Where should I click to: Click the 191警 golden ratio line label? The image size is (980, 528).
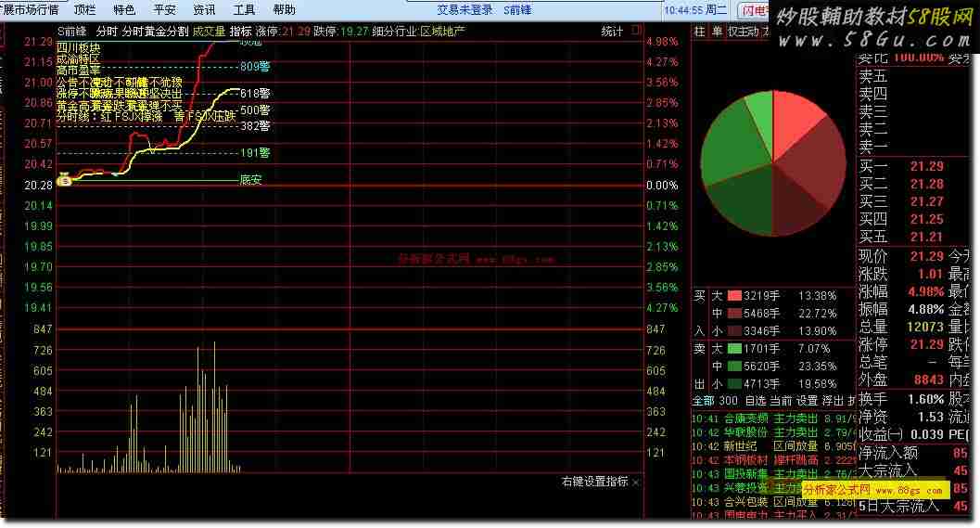(255, 152)
